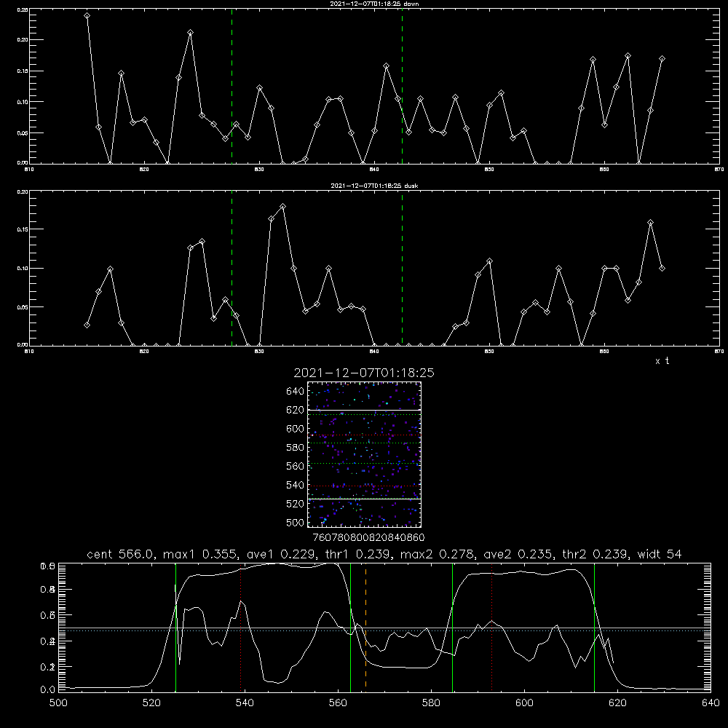Select the first diamond marker in dawn plot
This screenshot has width=728, height=728.
(x=87, y=16)
